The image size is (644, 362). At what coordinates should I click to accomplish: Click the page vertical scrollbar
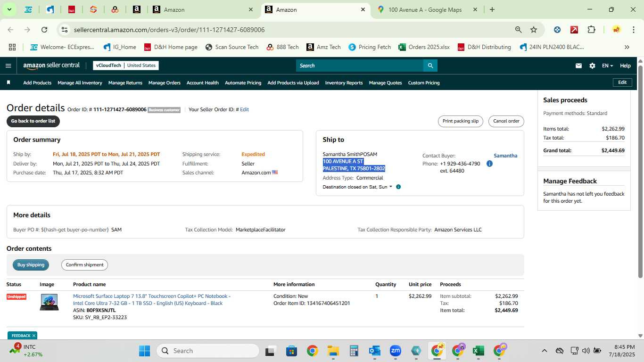(x=640, y=171)
